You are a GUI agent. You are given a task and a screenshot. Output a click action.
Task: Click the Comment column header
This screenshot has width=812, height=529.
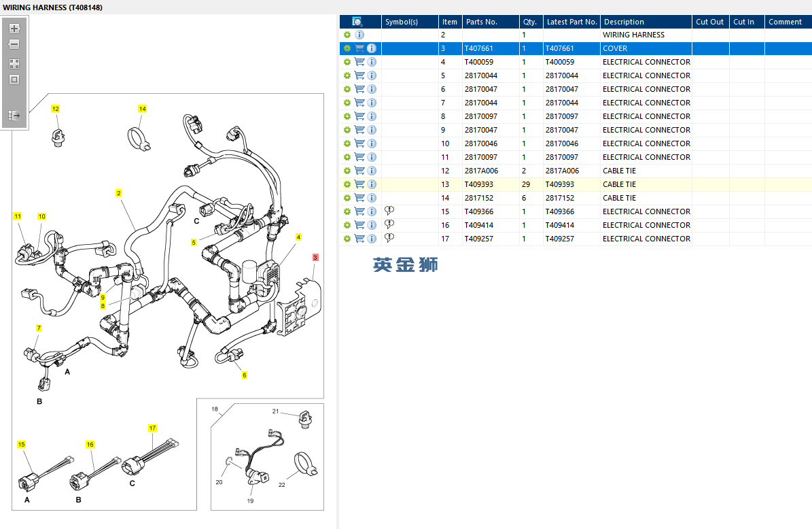point(788,22)
